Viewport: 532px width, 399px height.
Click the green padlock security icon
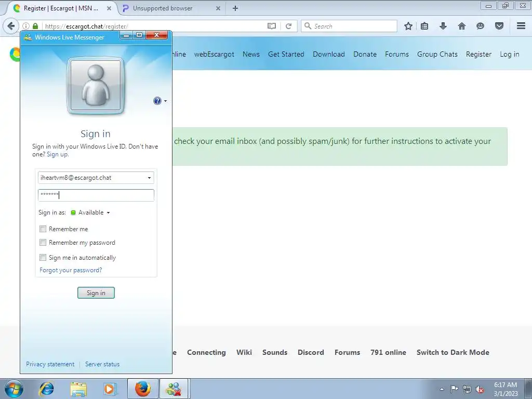tap(35, 26)
